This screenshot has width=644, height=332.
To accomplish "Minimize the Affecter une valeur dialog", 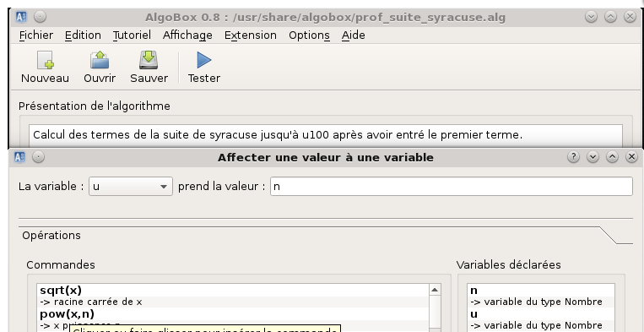I will point(593,156).
